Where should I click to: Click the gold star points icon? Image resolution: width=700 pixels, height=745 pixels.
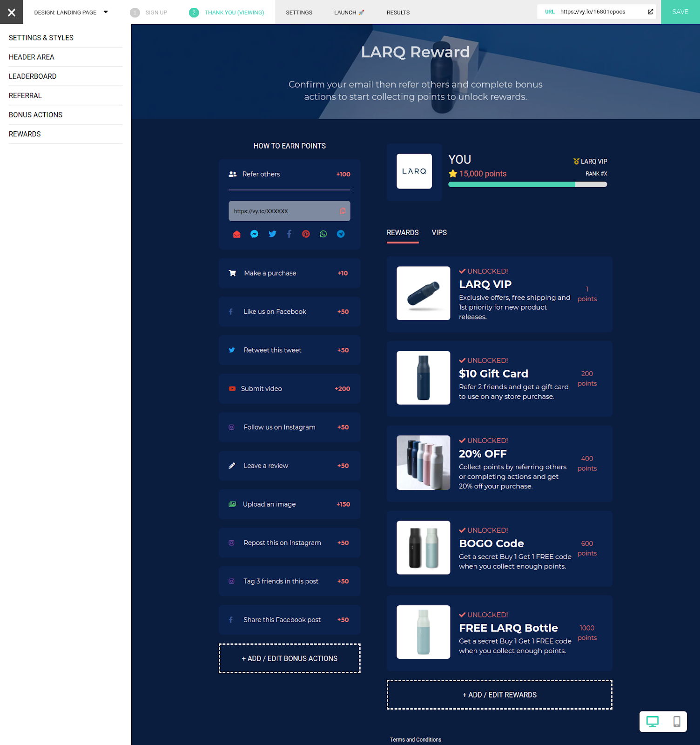point(453,174)
